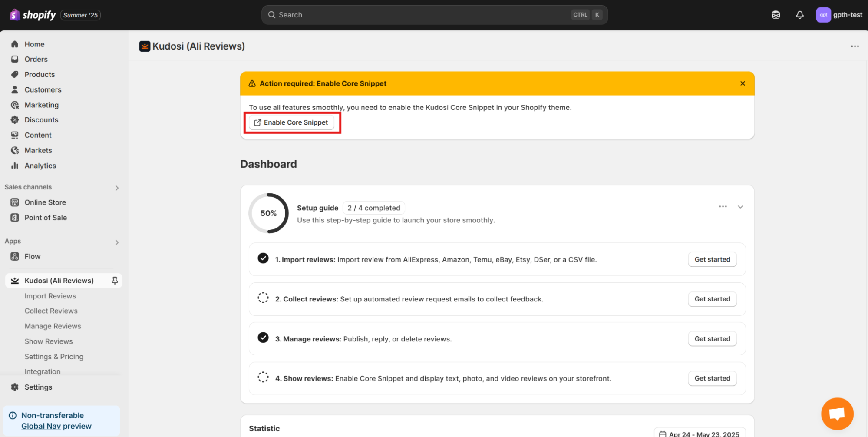Select the Orders bag icon
The image size is (868, 437).
(x=15, y=59)
